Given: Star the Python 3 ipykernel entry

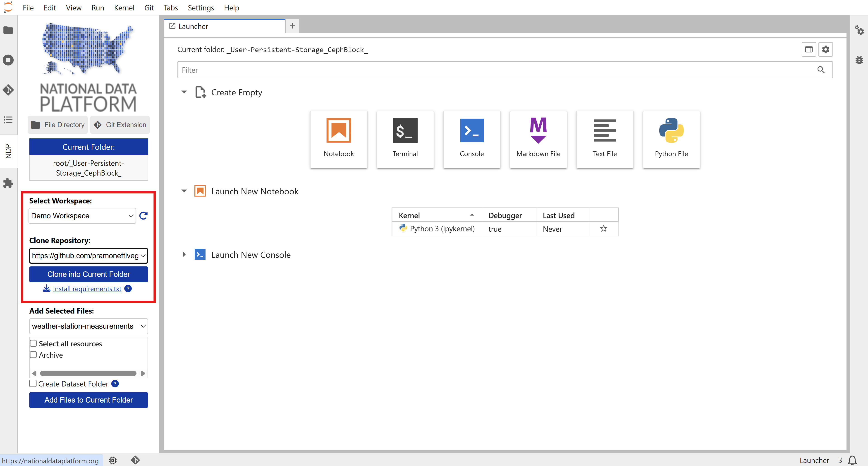Looking at the screenshot, I should pos(603,229).
